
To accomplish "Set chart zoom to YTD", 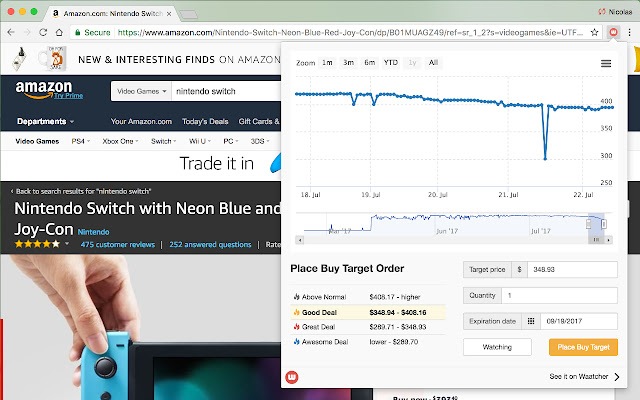I will pos(391,62).
